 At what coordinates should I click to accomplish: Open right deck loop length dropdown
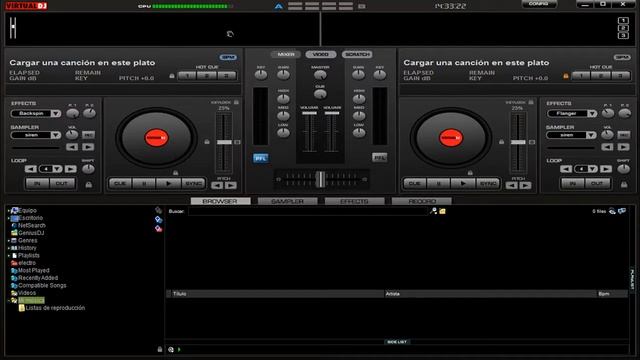tap(593, 169)
